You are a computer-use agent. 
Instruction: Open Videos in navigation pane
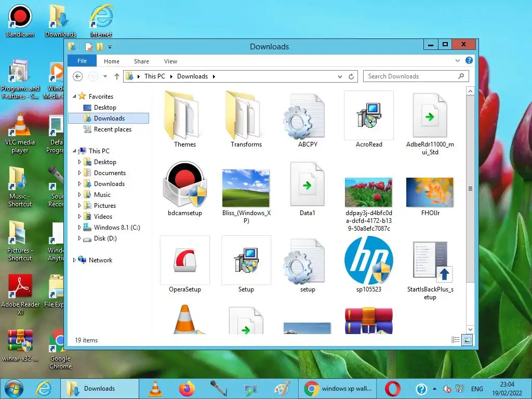pos(103,217)
